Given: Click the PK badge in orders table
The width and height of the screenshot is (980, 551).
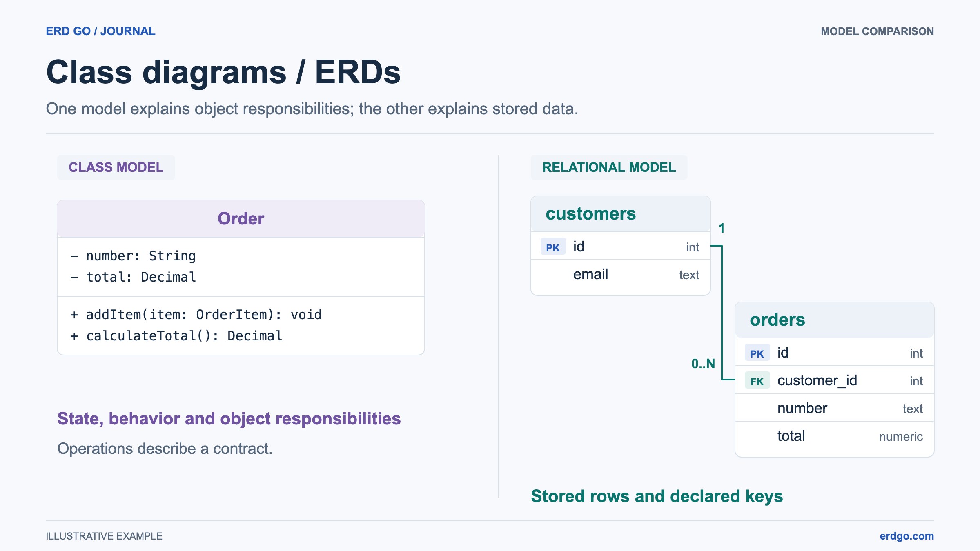Looking at the screenshot, I should click(x=757, y=353).
